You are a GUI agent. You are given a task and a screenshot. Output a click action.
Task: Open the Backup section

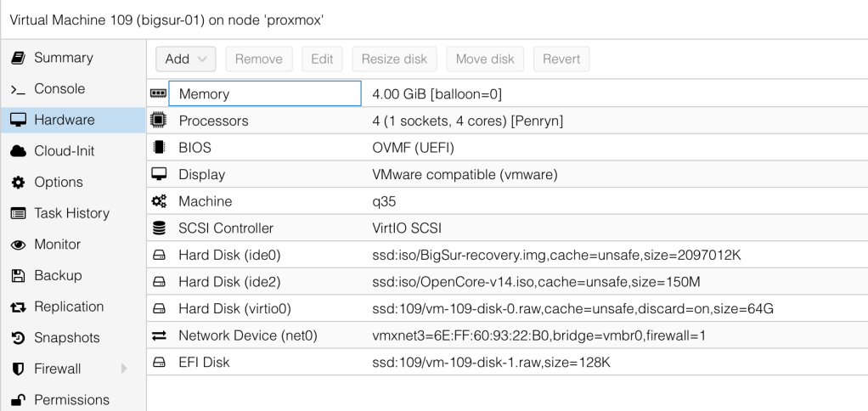point(58,275)
